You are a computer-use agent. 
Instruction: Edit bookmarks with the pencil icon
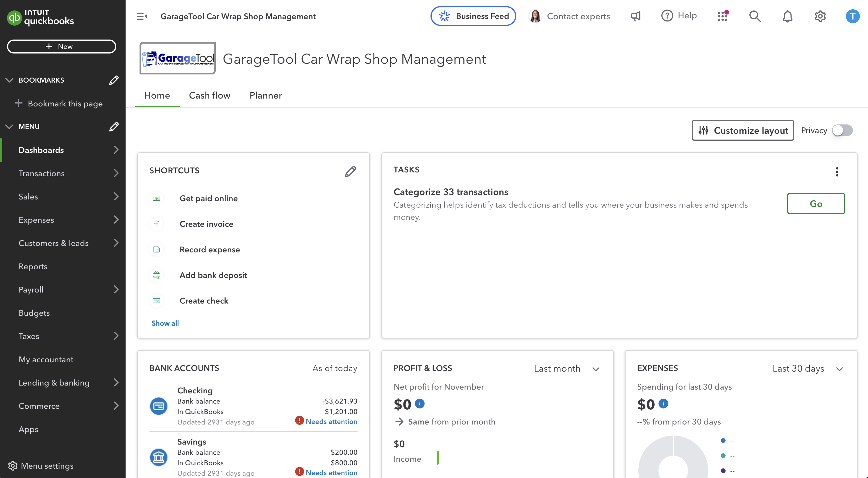[x=114, y=80]
